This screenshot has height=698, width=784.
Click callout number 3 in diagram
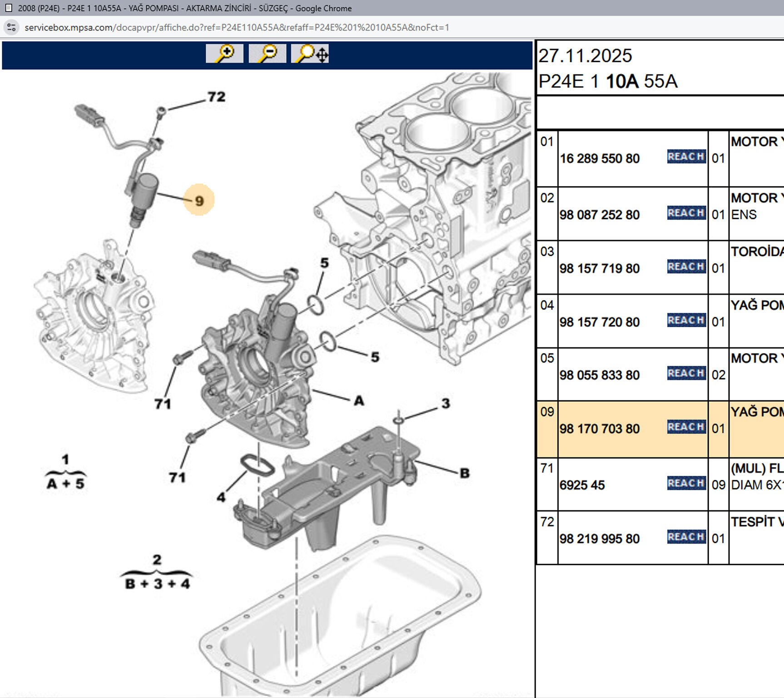tap(446, 403)
